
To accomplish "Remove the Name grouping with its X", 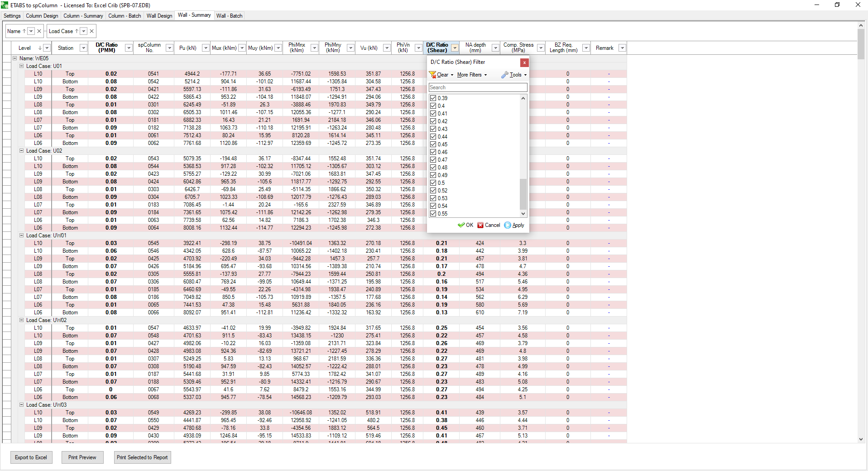I will [x=39, y=31].
